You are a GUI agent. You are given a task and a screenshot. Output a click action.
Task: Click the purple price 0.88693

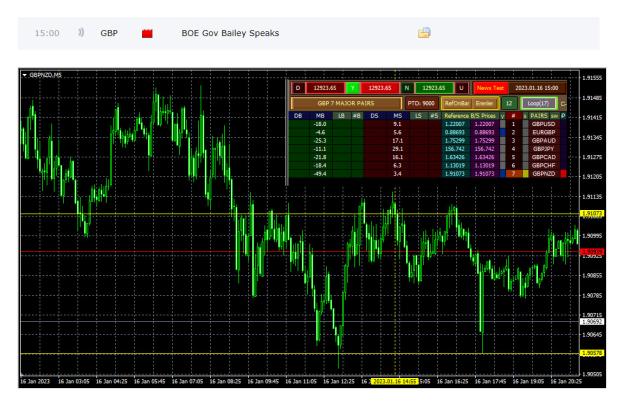[x=484, y=132]
